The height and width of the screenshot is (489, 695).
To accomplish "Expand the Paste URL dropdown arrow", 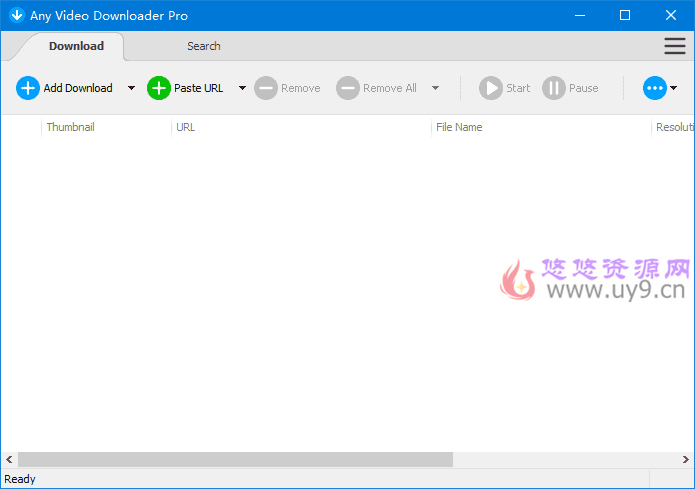I will pyautogui.click(x=242, y=88).
